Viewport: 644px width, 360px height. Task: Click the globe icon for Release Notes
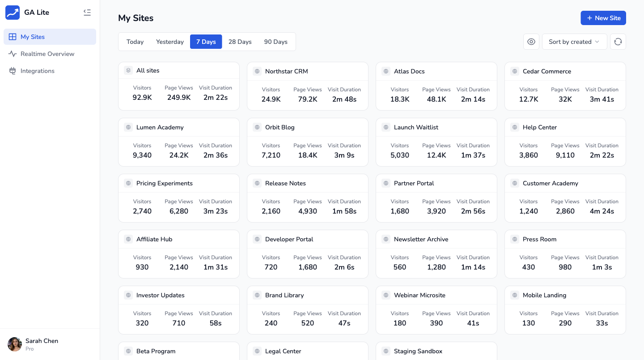[257, 183]
